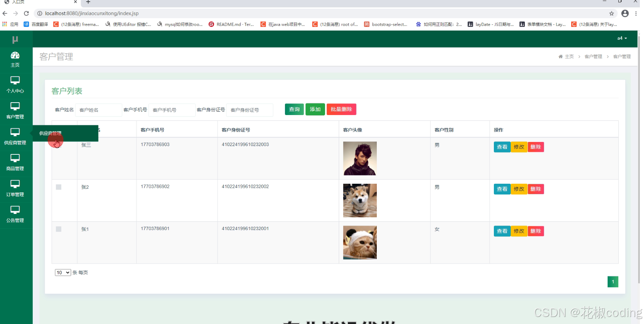Click the 客户姓名 input field
The width and height of the screenshot is (644, 324).
tap(98, 110)
